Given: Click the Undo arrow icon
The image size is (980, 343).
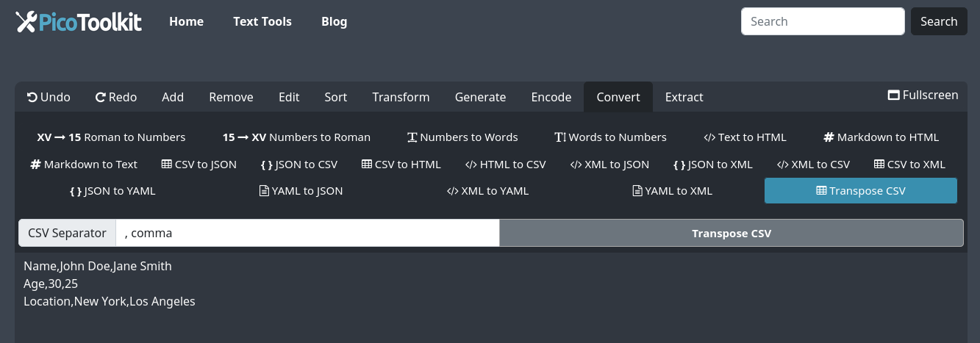Looking at the screenshot, I should click(x=32, y=97).
